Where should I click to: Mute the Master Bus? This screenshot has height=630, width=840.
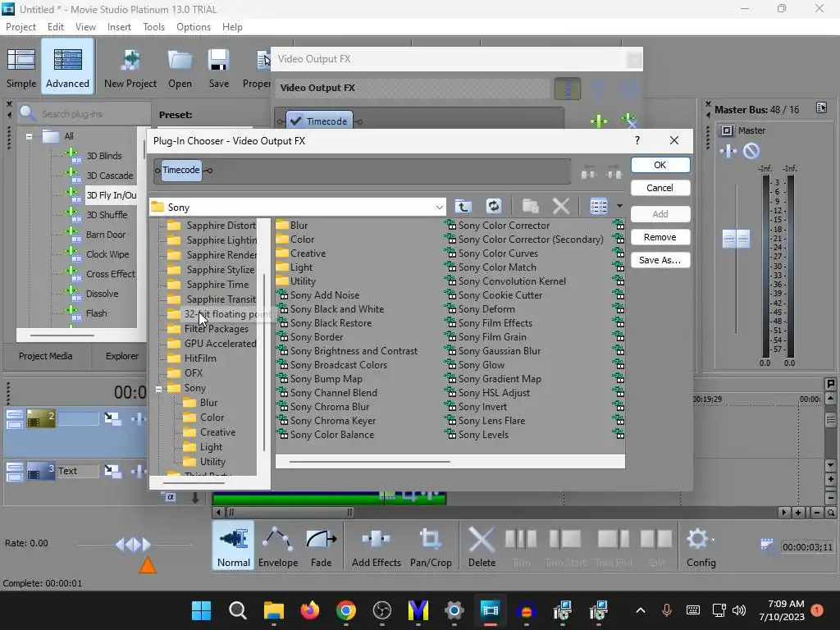click(751, 151)
